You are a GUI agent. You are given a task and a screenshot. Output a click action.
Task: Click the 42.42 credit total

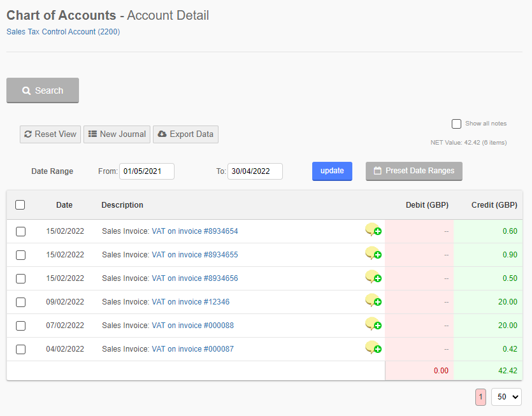pos(508,371)
